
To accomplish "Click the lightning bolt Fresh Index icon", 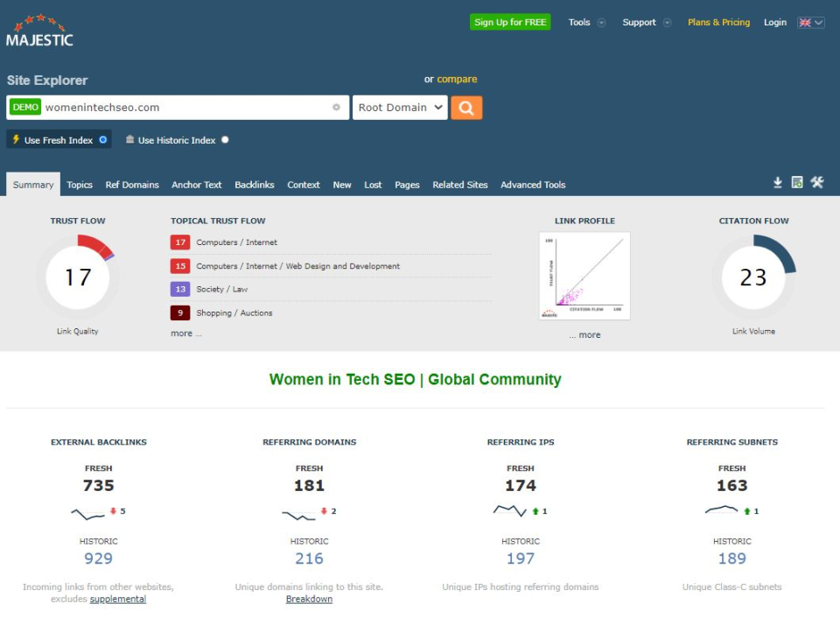I will click(x=16, y=139).
